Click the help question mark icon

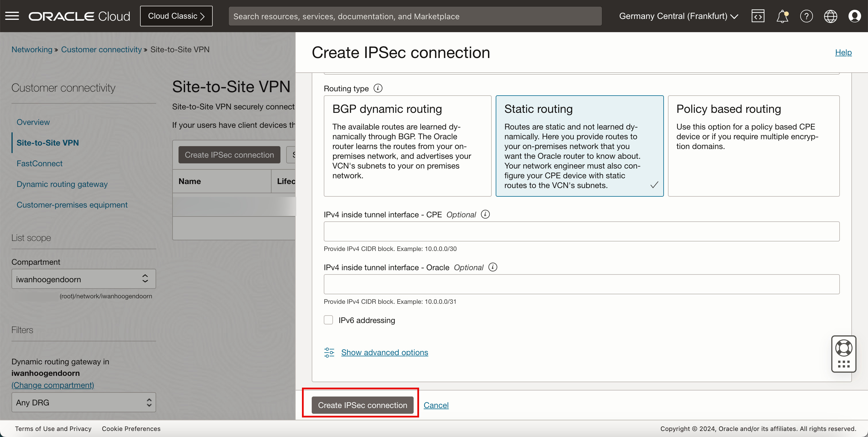pos(807,16)
